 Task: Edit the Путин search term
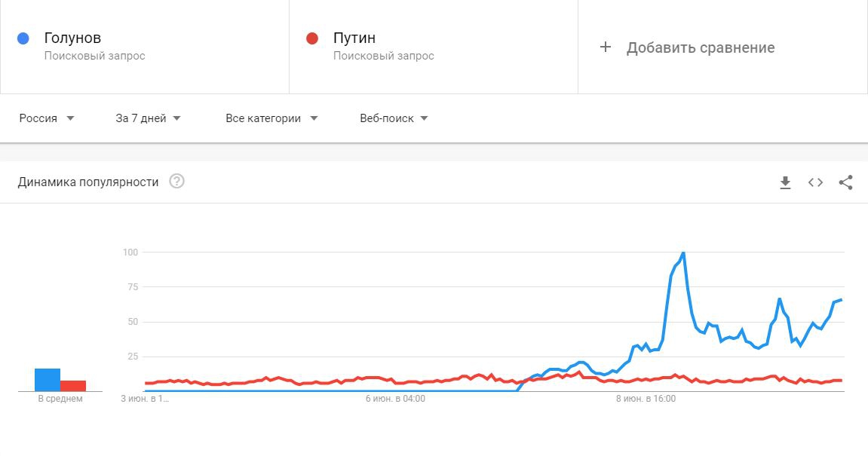click(x=354, y=38)
